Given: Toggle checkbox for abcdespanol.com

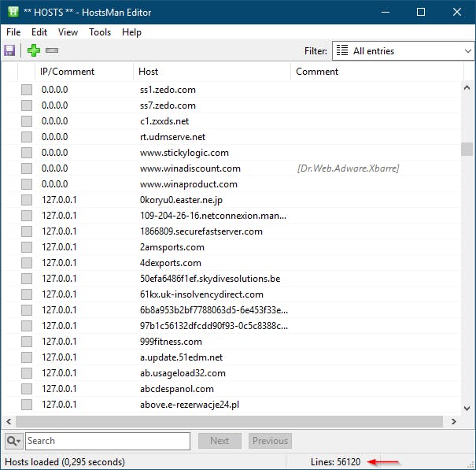Looking at the screenshot, I should click(x=27, y=389).
